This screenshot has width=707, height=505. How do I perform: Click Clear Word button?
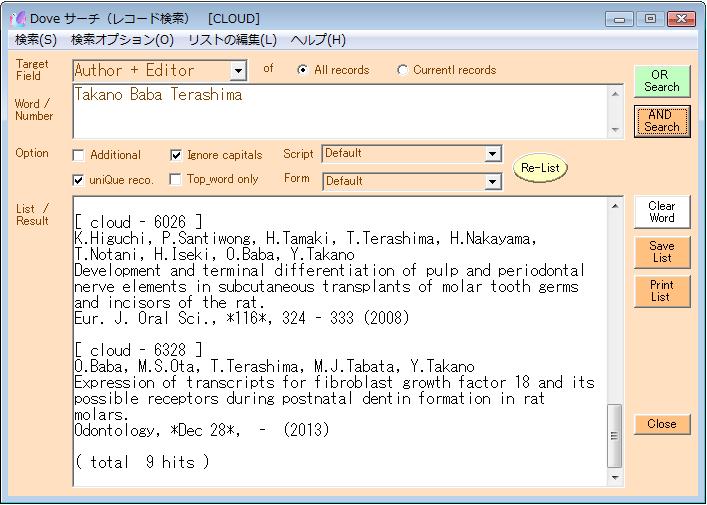661,212
